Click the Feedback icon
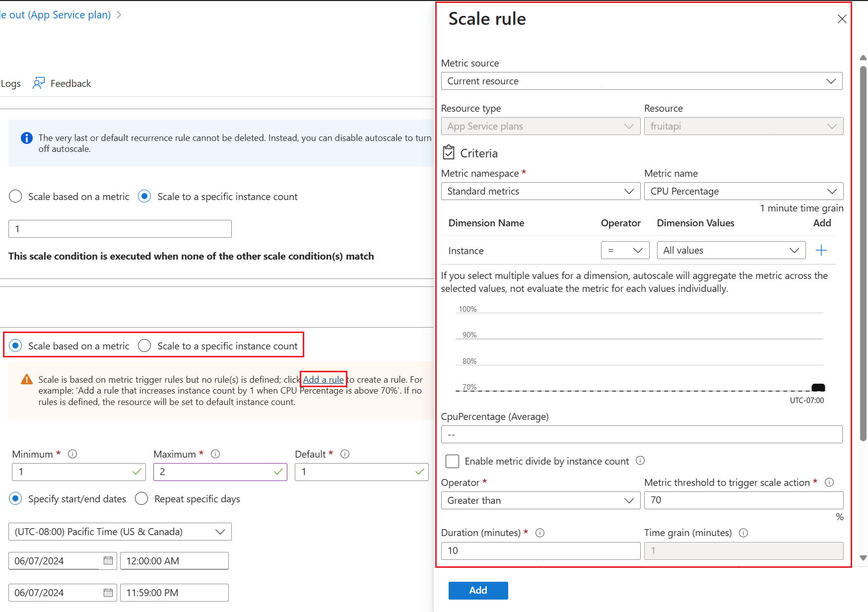 pyautogui.click(x=39, y=83)
